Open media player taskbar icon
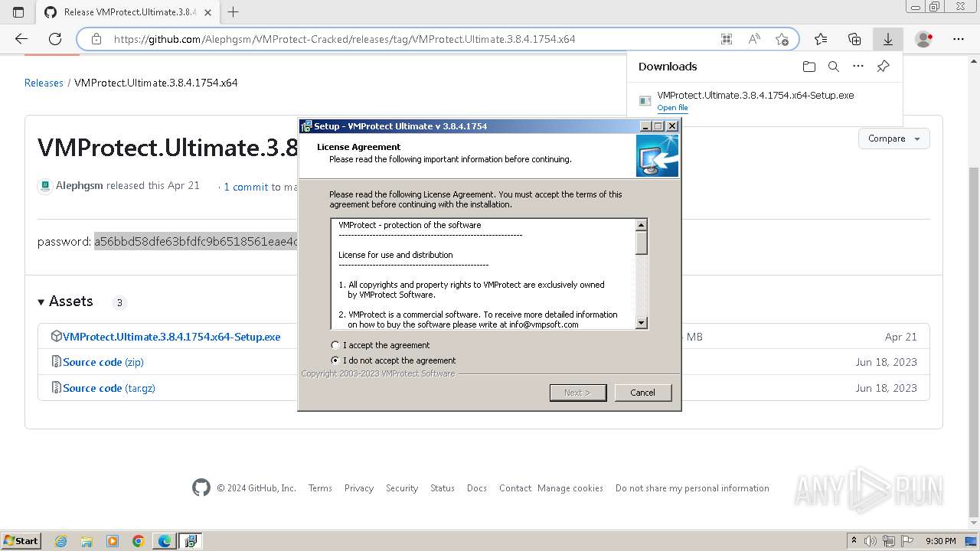This screenshot has width=980, height=551. (113, 541)
